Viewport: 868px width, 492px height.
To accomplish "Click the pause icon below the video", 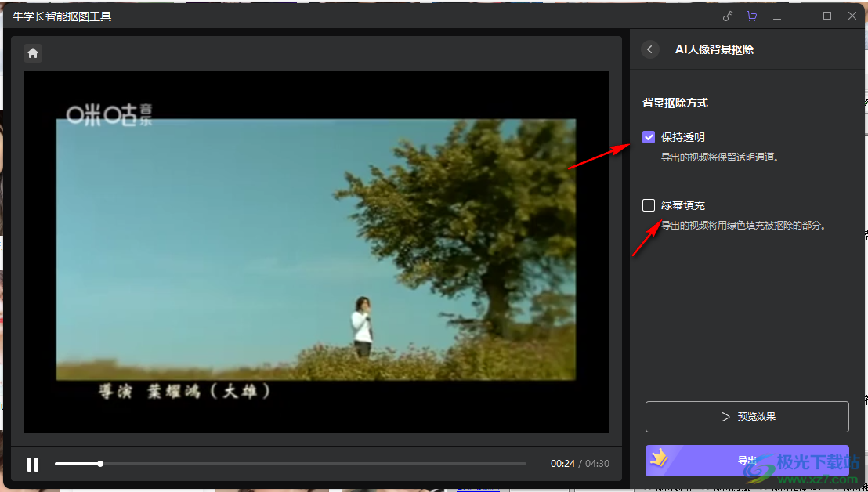I will click(33, 464).
